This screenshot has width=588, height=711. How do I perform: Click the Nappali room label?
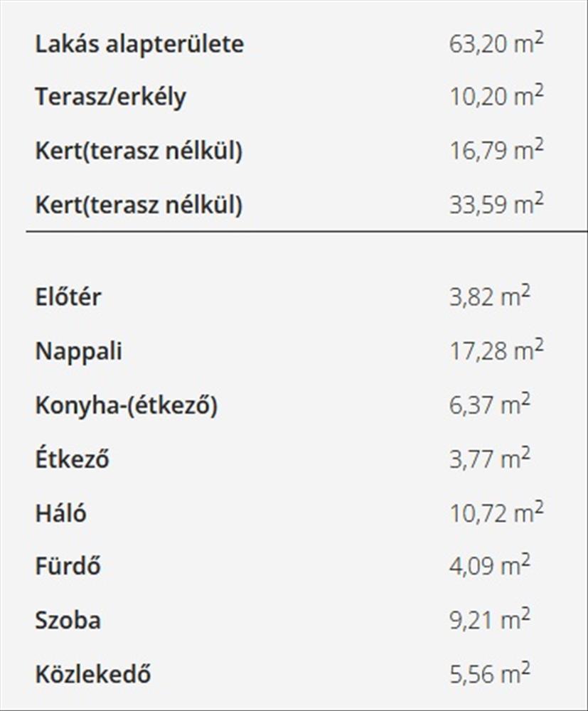tap(78, 351)
